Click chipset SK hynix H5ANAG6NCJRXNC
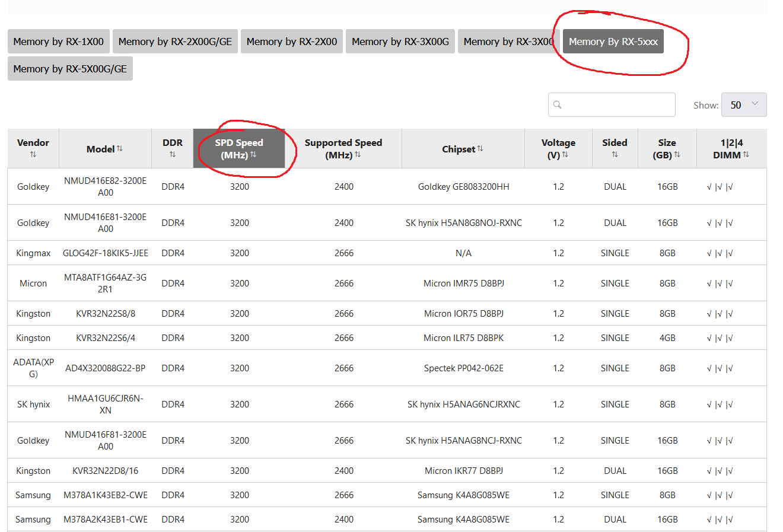The image size is (783, 532). pyautogui.click(x=463, y=404)
